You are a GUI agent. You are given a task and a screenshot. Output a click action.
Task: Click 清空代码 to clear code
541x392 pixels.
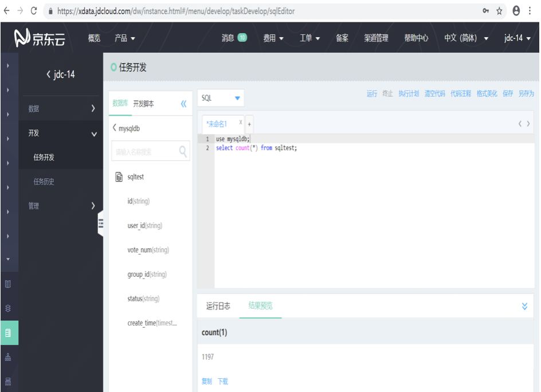(x=435, y=93)
